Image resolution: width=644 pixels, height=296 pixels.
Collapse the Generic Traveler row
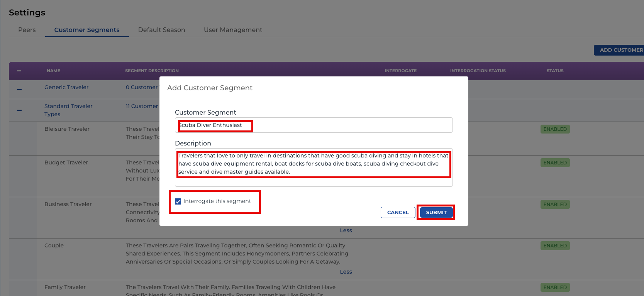[x=19, y=90]
